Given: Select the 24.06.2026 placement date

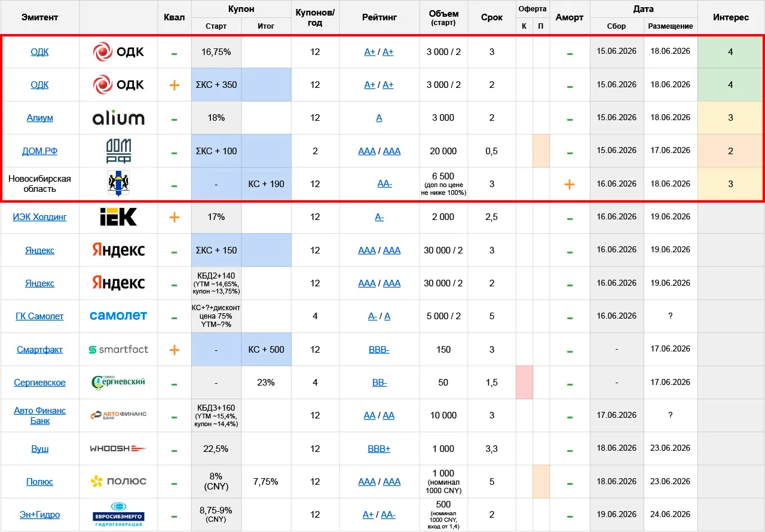Looking at the screenshot, I should [x=670, y=515].
